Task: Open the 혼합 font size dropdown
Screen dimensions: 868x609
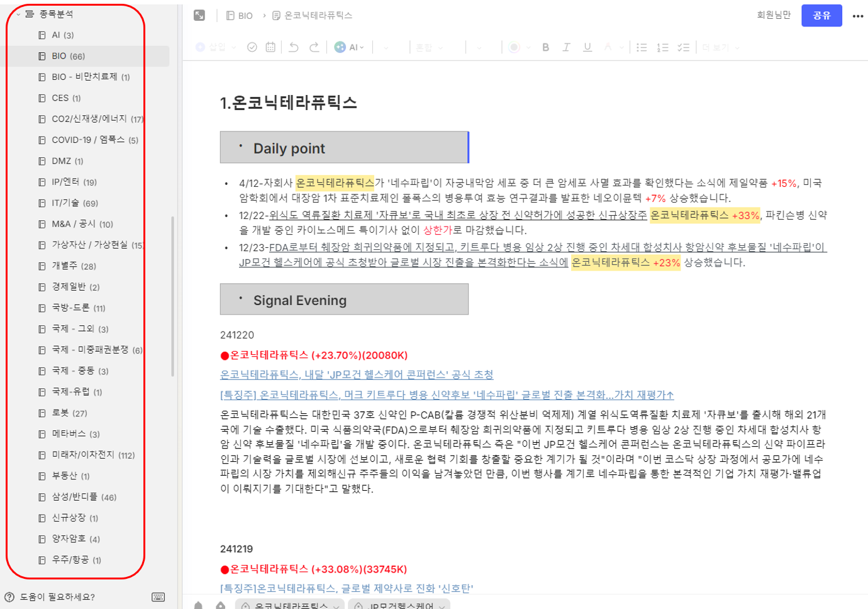Action: tap(430, 47)
